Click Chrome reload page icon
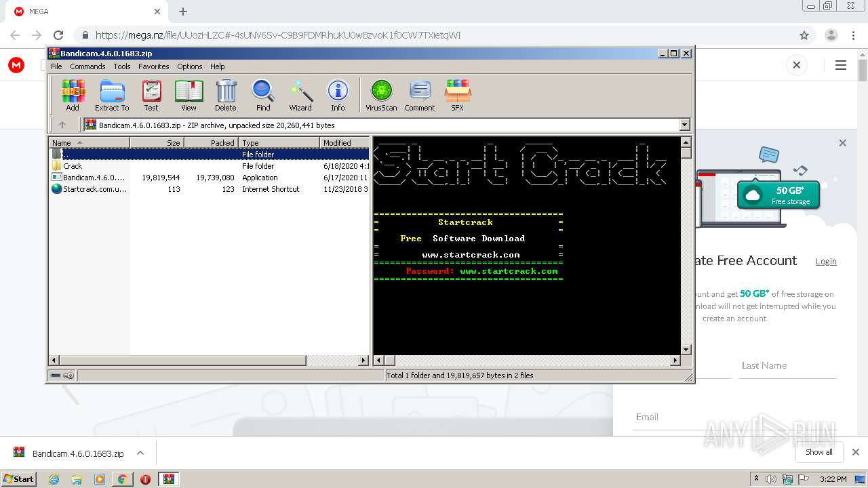Image resolution: width=868 pixels, height=488 pixels. tap(58, 35)
